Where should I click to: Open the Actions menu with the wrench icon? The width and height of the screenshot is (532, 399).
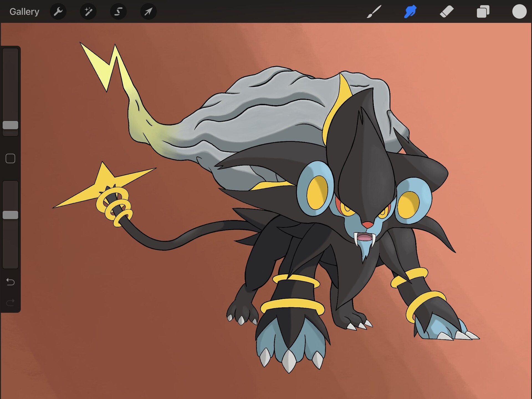pos(58,12)
